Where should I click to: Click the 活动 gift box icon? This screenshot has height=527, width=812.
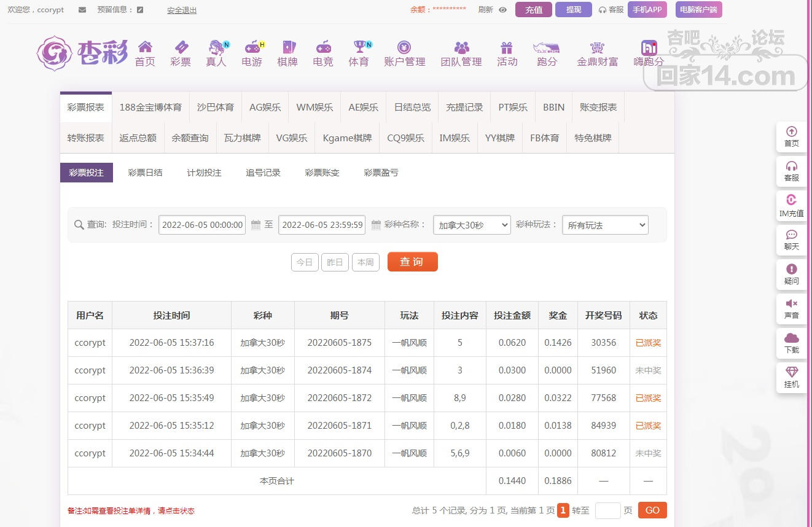pyautogui.click(x=507, y=48)
